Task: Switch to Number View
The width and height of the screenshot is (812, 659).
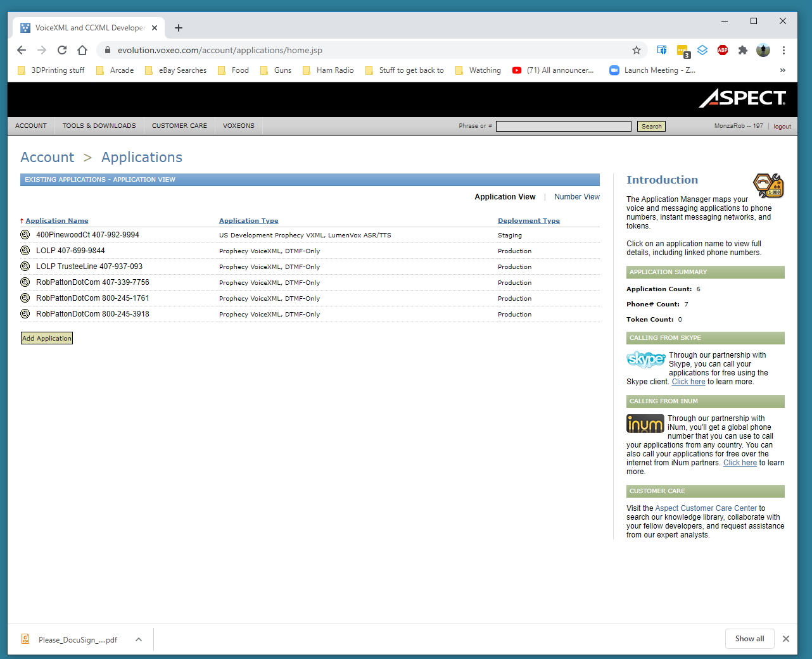Action: 576,197
